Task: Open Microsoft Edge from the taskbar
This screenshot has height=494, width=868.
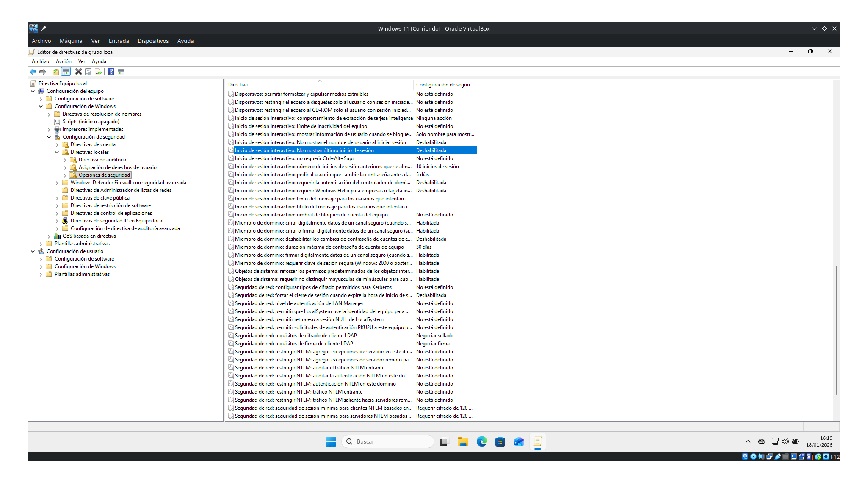Action: click(x=481, y=442)
